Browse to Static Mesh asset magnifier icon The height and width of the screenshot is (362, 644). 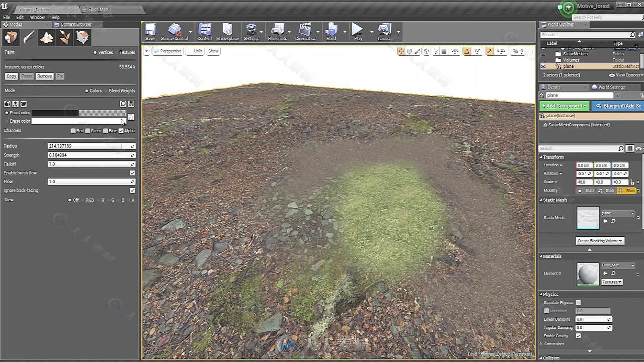point(613,221)
